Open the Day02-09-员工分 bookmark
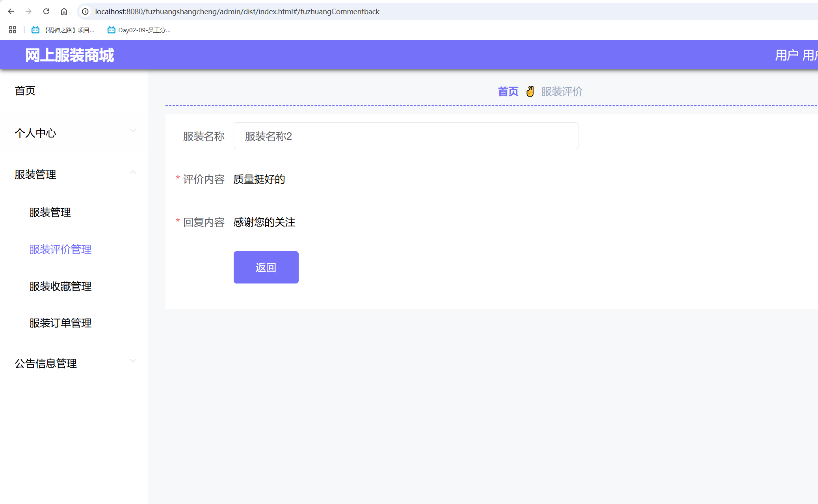 click(x=140, y=30)
